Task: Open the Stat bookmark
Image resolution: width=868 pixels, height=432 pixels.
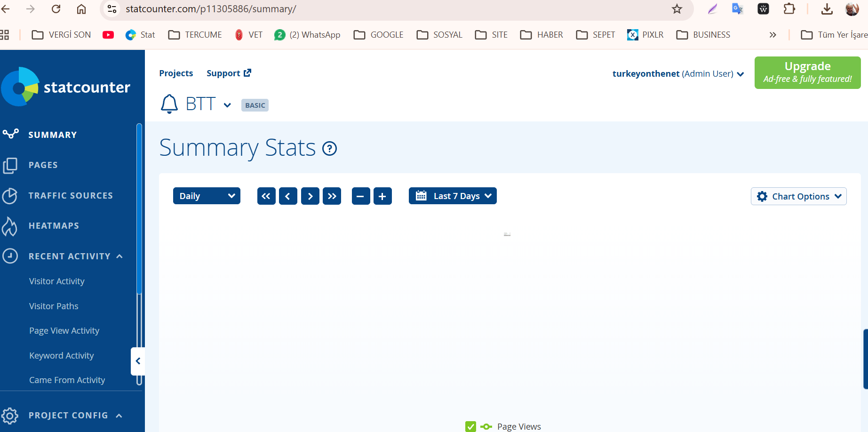Action: click(140, 35)
